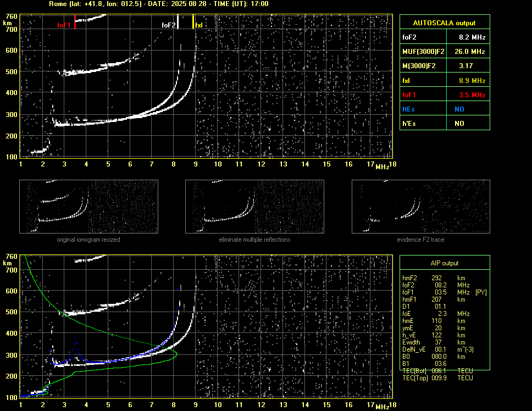
Task: Click the 500 km axis label on bottom ionogram
Action: click(11, 312)
